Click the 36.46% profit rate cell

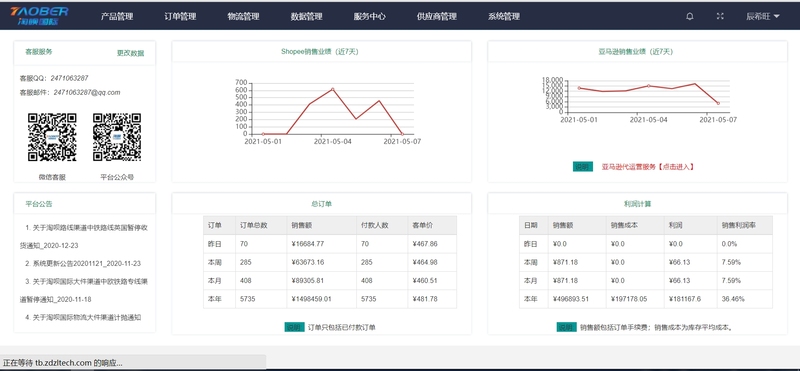[x=745, y=299]
